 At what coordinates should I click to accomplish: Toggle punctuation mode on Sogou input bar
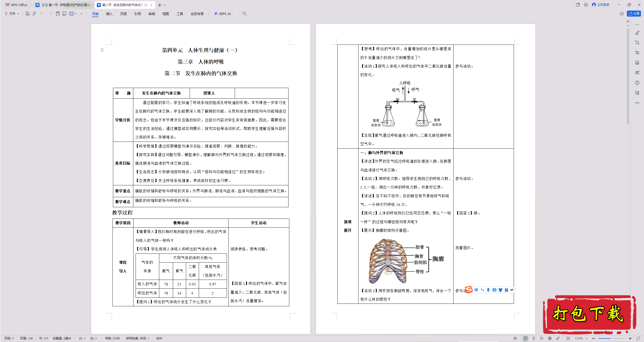point(482,290)
